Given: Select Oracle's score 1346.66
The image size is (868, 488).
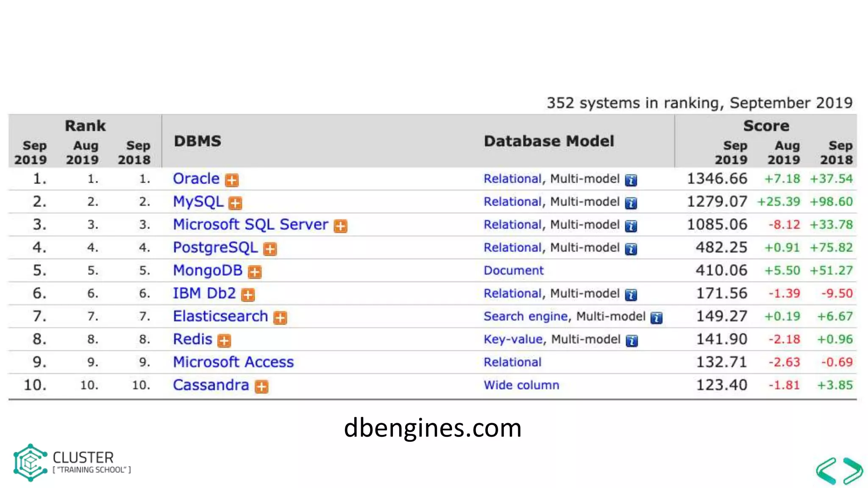Looking at the screenshot, I should [x=717, y=179].
